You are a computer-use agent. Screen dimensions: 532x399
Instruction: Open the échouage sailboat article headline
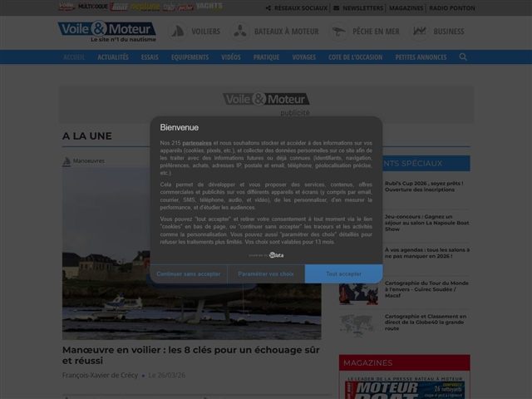tap(190, 355)
